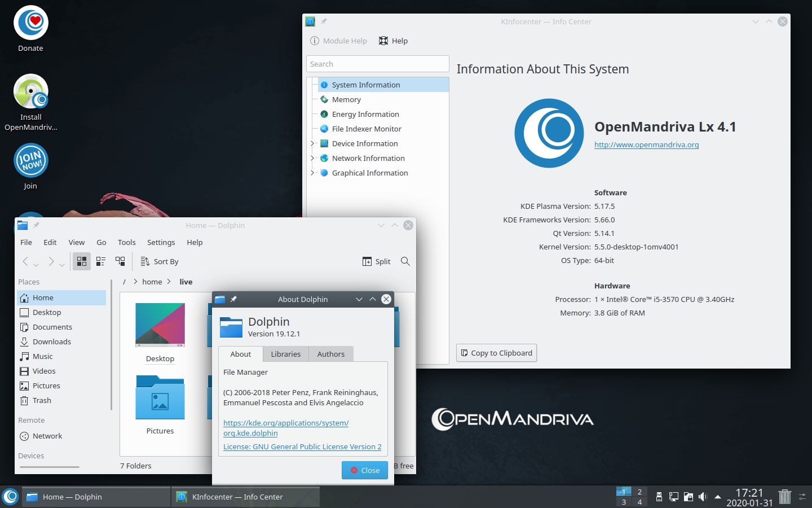This screenshot has width=812, height=508.
Task: Open the application launcher in taskbar
Action: 10,497
